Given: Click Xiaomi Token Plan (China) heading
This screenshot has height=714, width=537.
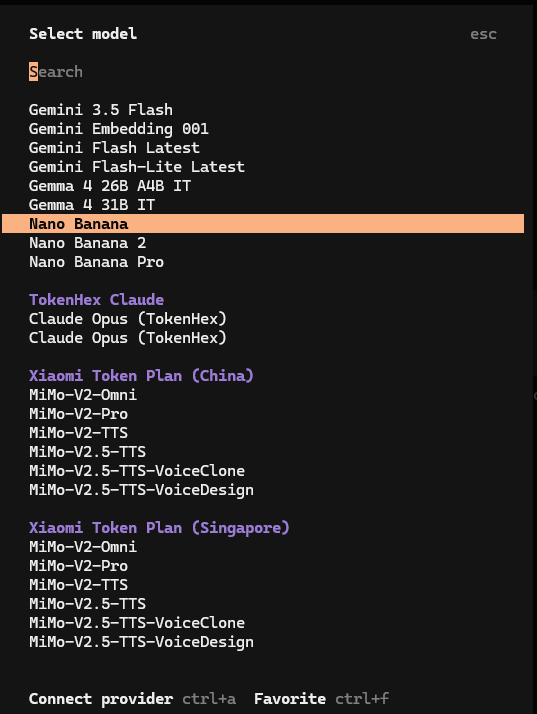Looking at the screenshot, I should pos(141,376).
